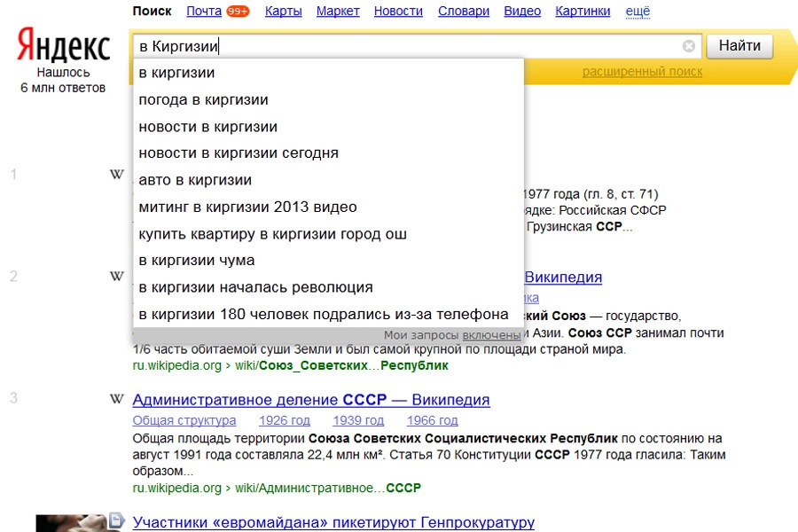Viewport: 798px width, 532px height.
Task: Toggle my queries via the включены link
Action: (491, 335)
